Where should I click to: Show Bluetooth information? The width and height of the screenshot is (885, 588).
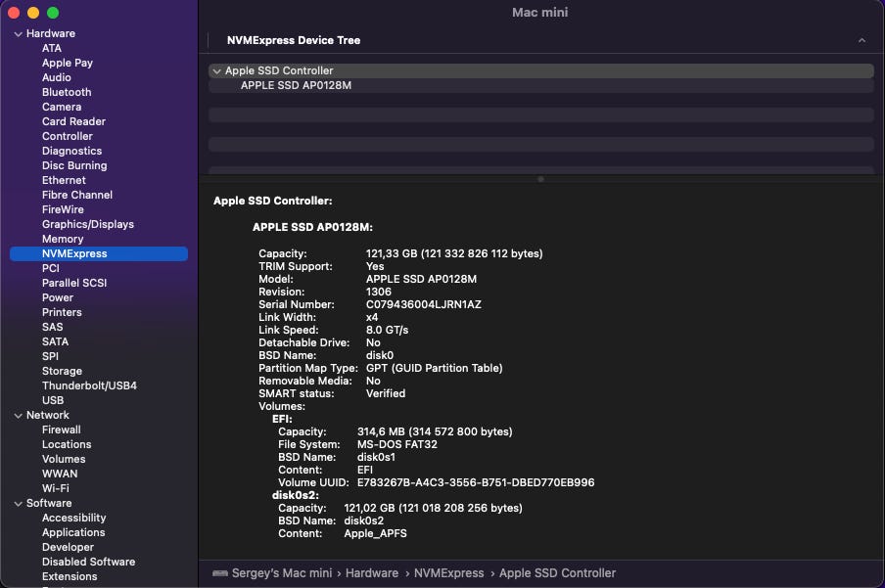click(67, 93)
